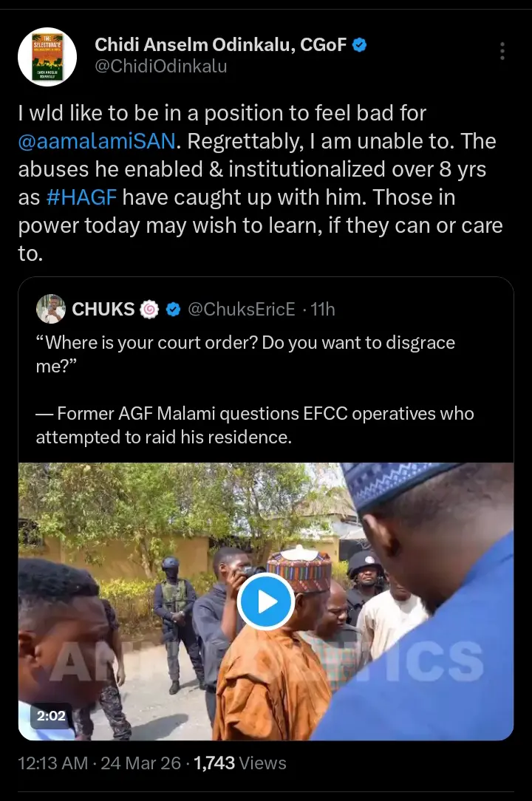The width and height of the screenshot is (532, 801).
Task: Open CHUKS's small profile avatar
Action: tap(50, 309)
